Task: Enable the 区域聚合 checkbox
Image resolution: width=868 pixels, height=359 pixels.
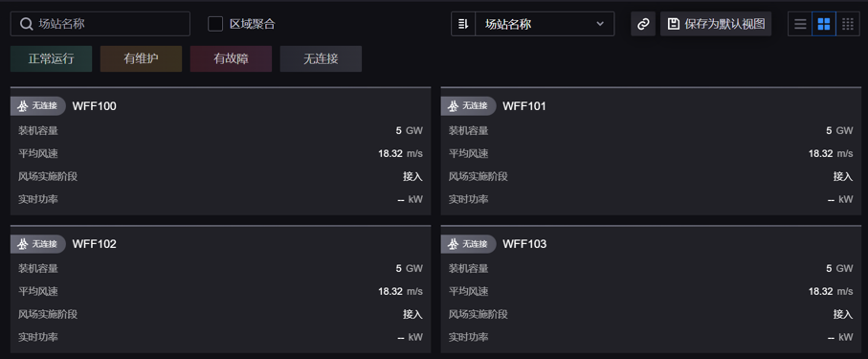Action: coord(214,24)
